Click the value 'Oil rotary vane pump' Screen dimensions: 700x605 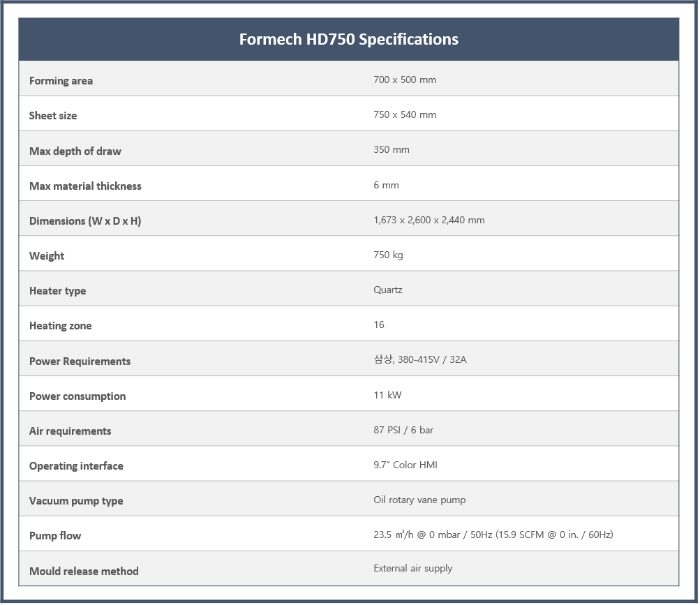click(x=419, y=500)
